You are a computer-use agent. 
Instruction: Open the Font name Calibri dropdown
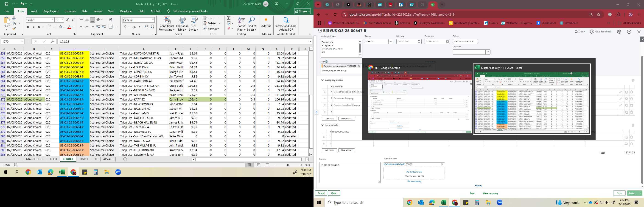(52, 20)
